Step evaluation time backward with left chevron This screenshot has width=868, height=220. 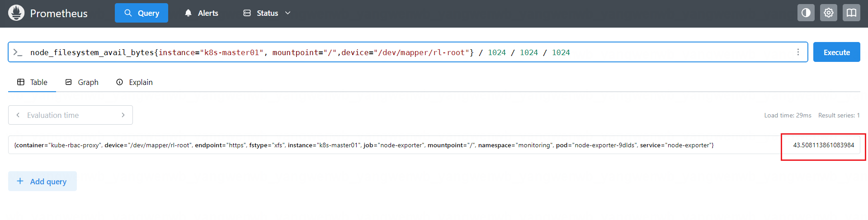(18, 115)
